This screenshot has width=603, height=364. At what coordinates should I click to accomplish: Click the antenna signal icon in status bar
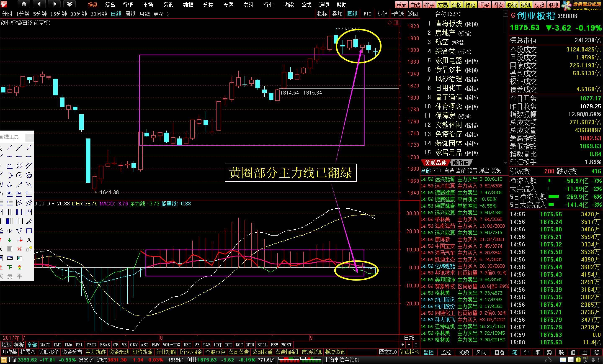point(586,360)
